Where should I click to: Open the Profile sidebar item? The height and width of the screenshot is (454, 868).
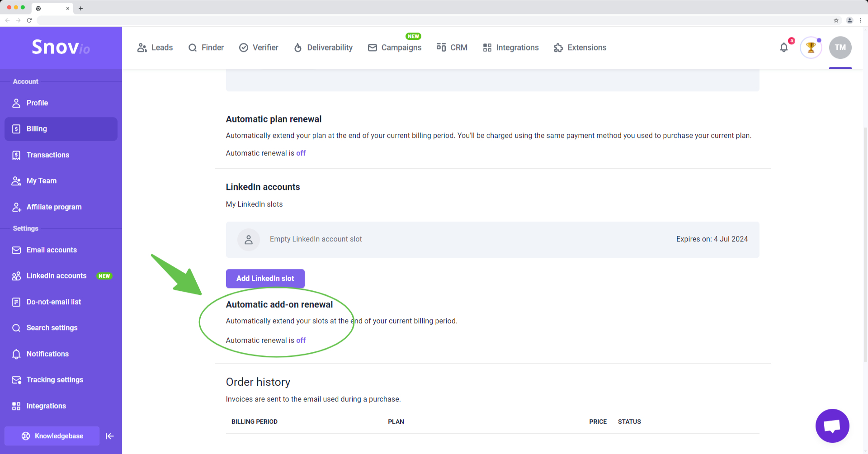coord(61,103)
